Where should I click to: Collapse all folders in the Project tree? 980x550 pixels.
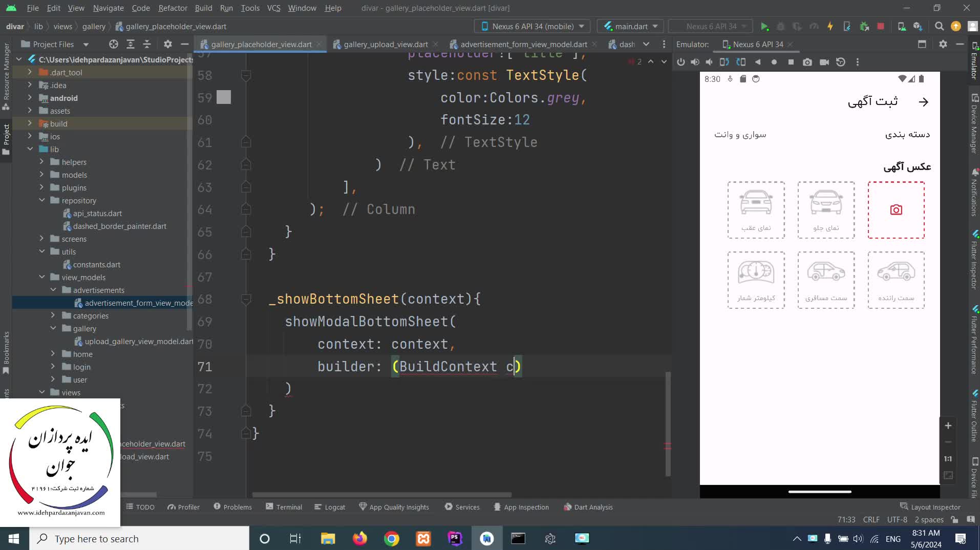(x=147, y=45)
